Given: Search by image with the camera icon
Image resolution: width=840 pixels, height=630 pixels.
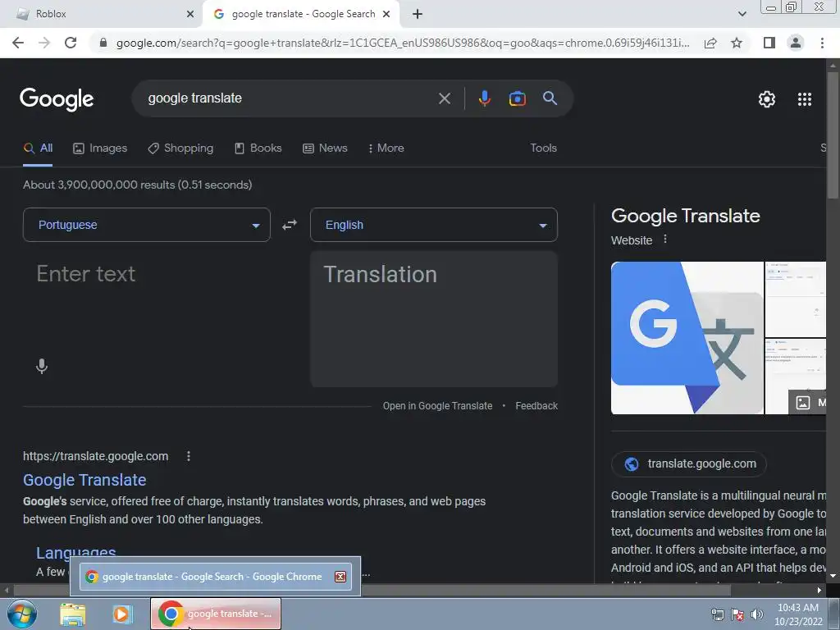Looking at the screenshot, I should point(517,98).
